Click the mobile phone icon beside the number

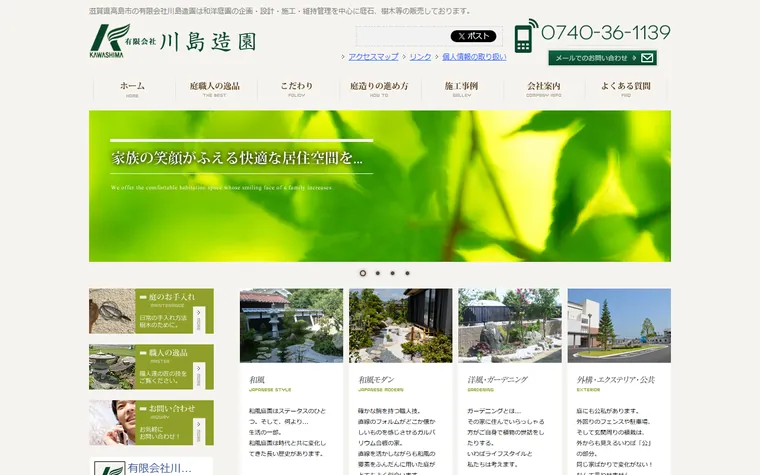click(x=526, y=36)
